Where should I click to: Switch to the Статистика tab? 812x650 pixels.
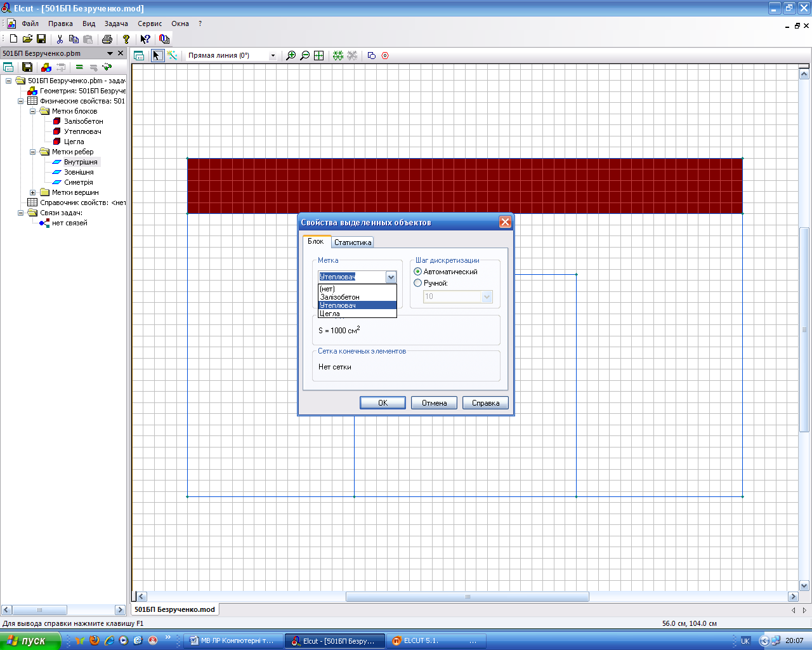(x=353, y=242)
